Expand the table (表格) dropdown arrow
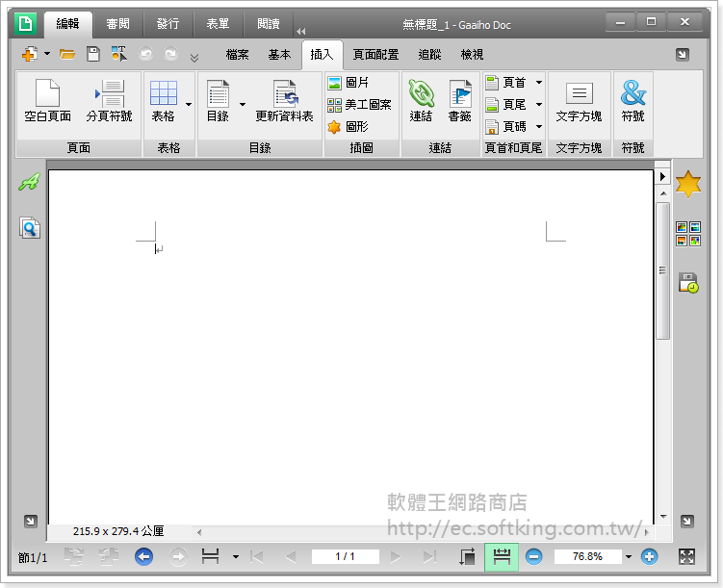The image size is (723, 588). point(189,103)
